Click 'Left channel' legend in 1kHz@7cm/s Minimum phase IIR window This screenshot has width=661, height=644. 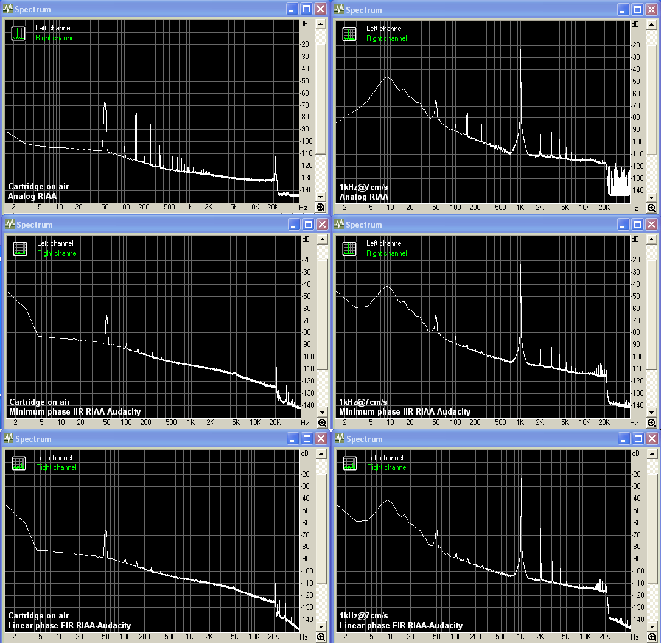pos(385,243)
